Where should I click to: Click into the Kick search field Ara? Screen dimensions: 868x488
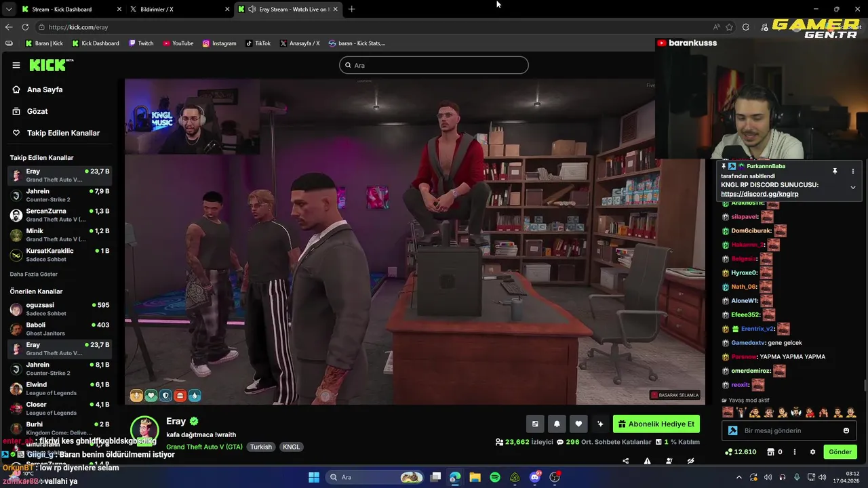[434, 65]
